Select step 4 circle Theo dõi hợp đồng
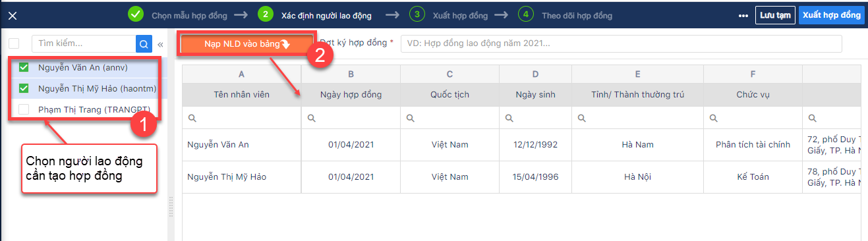868x241 pixels. [x=525, y=14]
